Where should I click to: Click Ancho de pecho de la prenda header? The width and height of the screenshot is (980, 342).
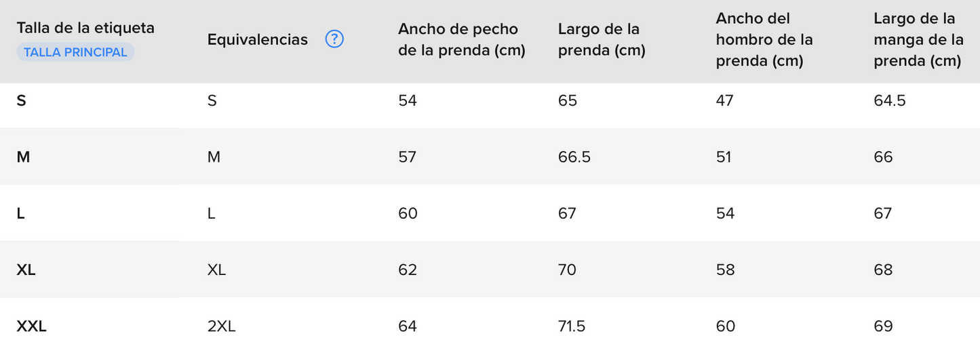tap(462, 39)
